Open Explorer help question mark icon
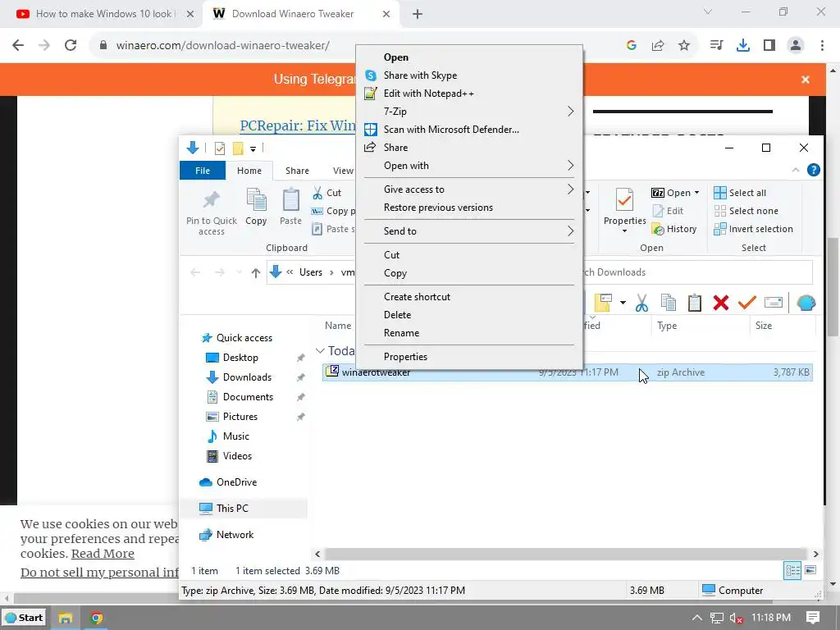The height and width of the screenshot is (630, 840). (x=813, y=171)
